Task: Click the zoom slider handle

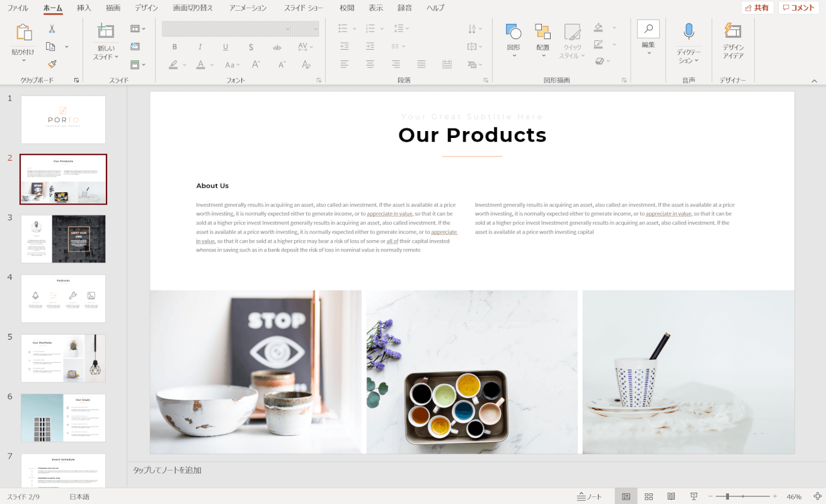Action: pos(727,496)
